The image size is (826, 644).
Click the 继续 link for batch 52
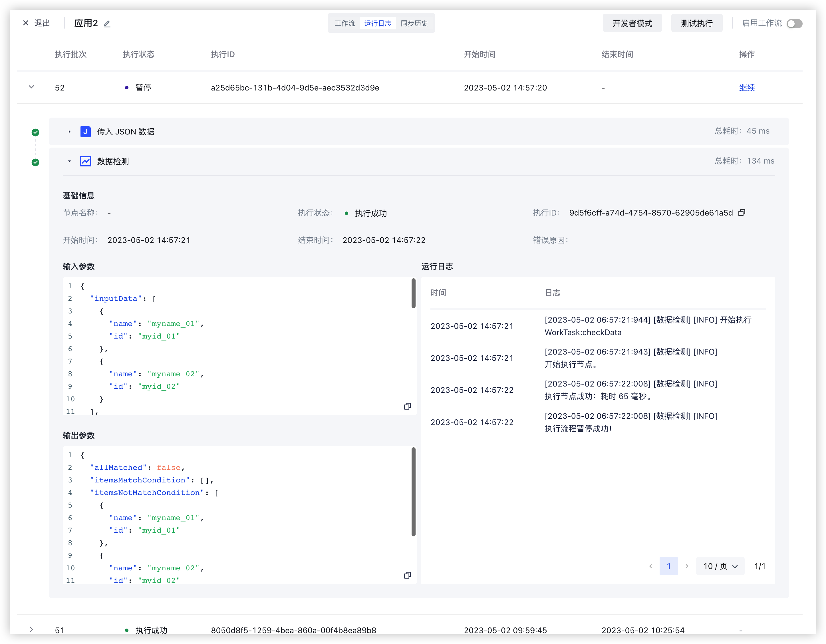pos(747,88)
